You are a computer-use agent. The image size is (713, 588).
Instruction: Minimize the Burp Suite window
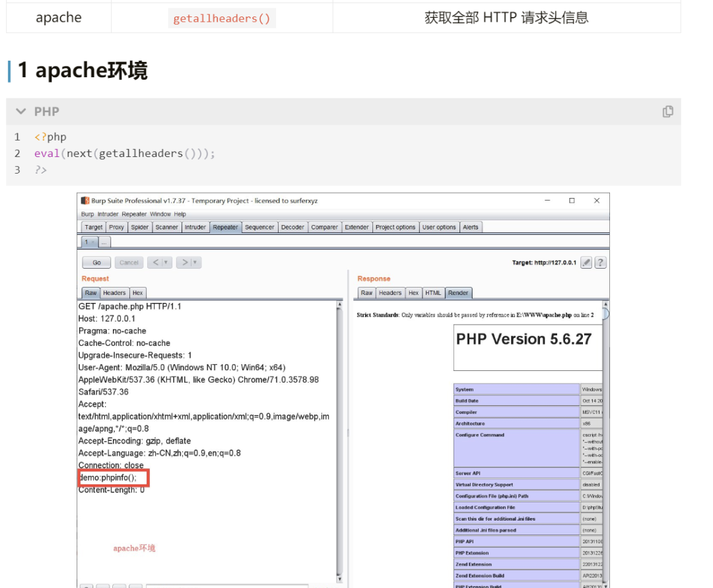pyautogui.click(x=547, y=201)
